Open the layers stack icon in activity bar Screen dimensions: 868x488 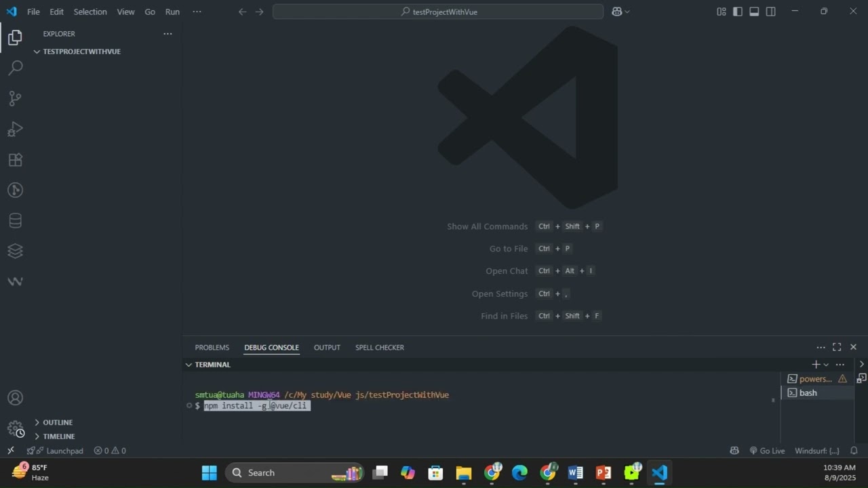pos(15,251)
